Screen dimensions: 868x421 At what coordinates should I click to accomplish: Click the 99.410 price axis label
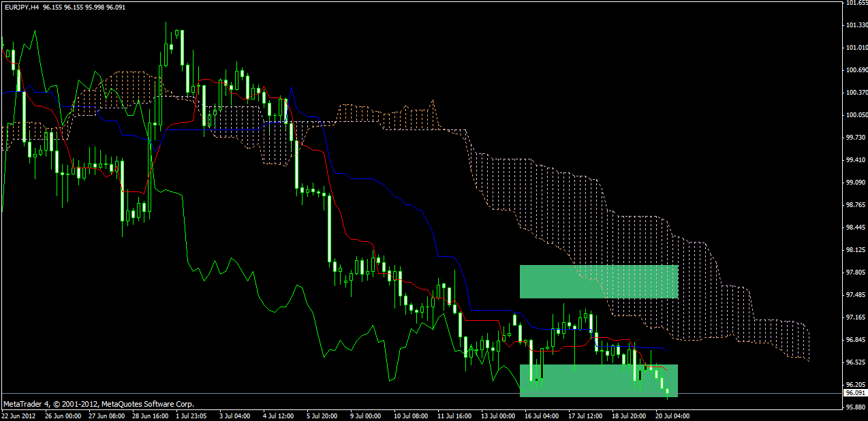tap(854, 160)
